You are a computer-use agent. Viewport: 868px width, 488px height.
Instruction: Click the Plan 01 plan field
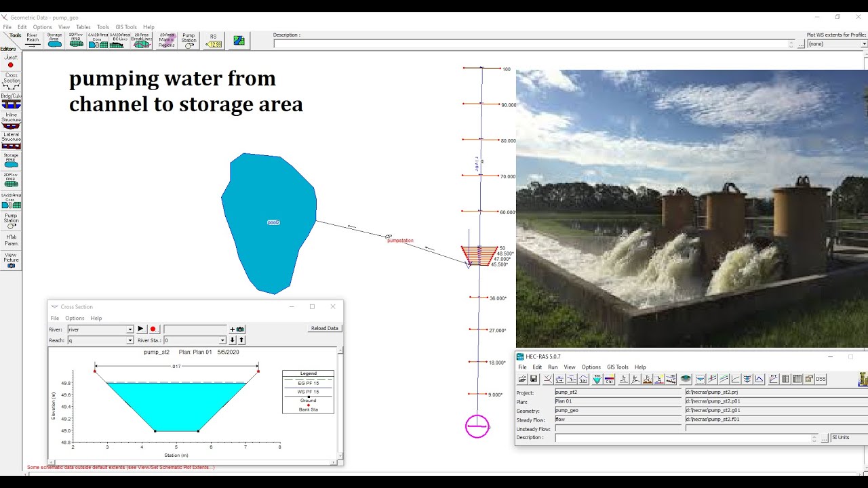click(618, 401)
